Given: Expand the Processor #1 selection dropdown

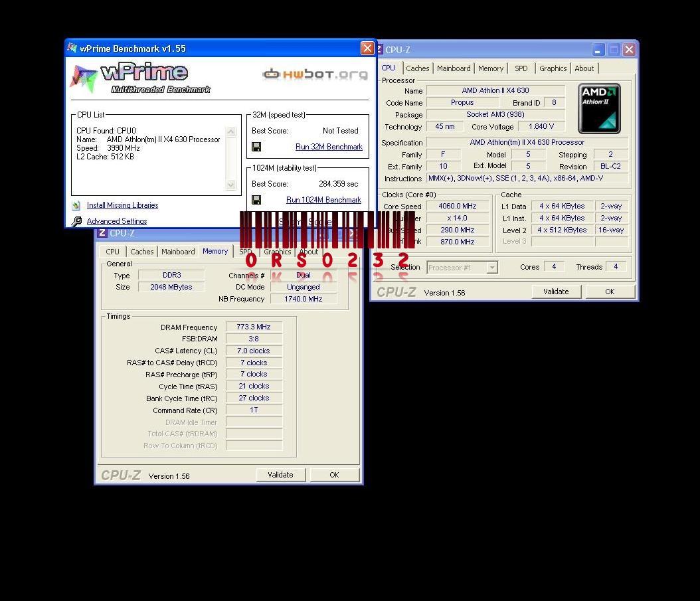Looking at the screenshot, I should tap(492, 268).
